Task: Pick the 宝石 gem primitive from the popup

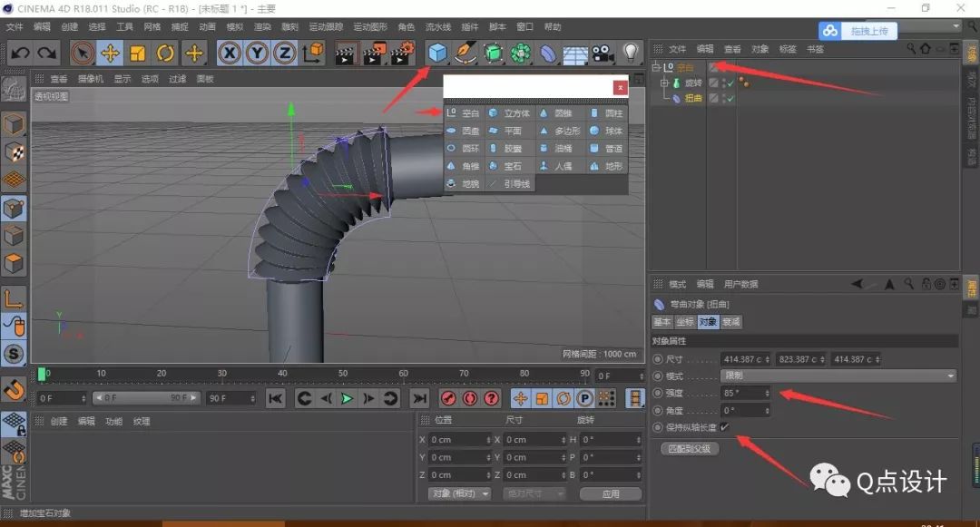Action: pyautogui.click(x=515, y=166)
